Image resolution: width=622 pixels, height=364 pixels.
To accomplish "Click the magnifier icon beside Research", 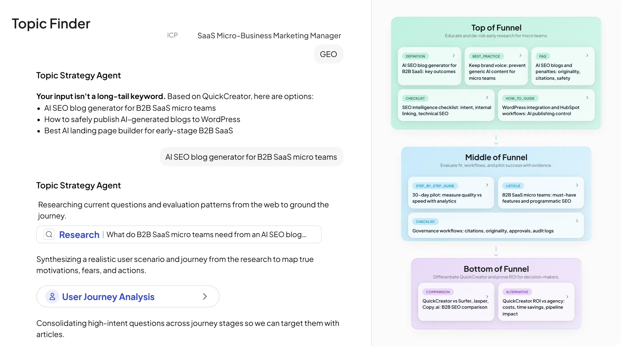I will [49, 234].
